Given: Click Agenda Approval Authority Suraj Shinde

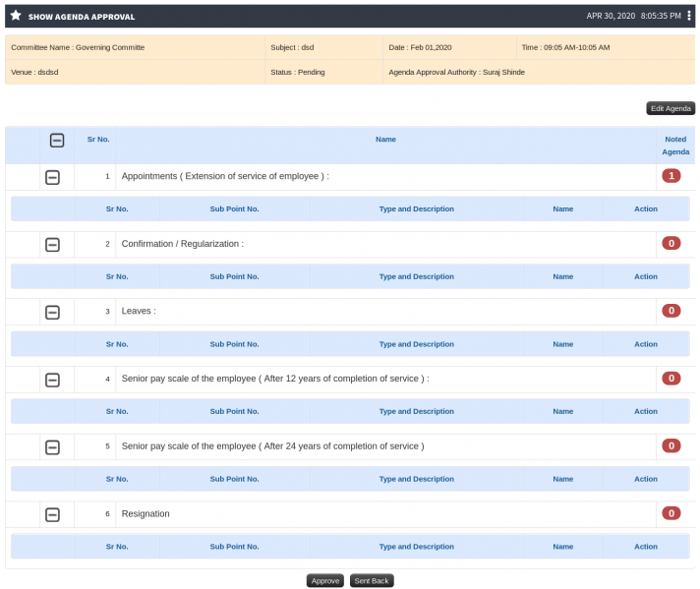Looking at the screenshot, I should 457,72.
